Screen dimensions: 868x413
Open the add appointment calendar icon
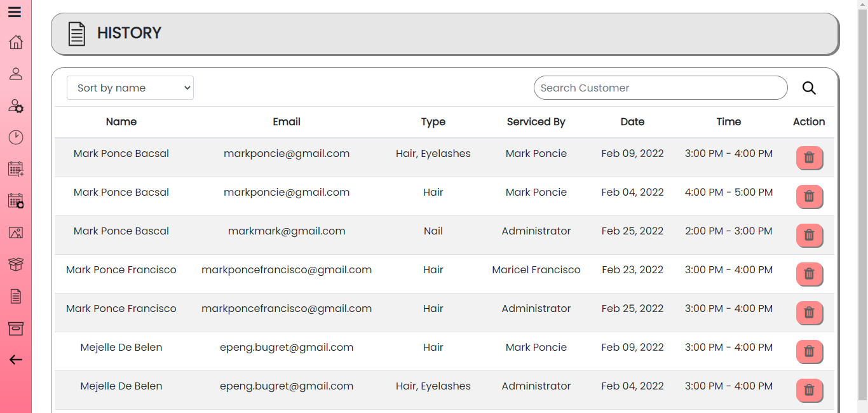pos(15,169)
